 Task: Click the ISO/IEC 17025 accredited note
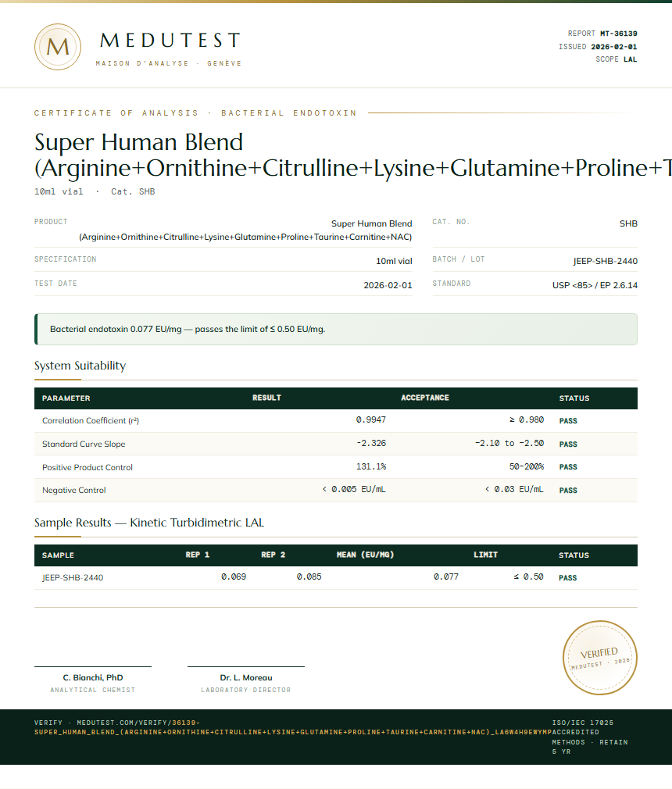590,737
